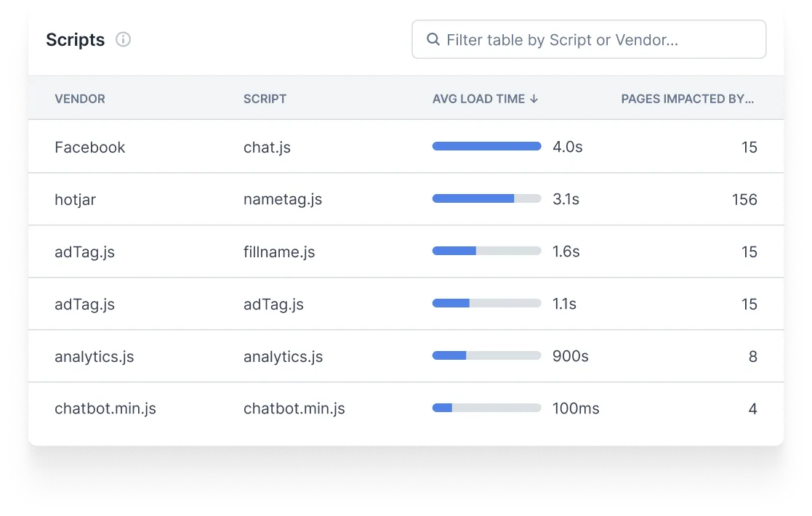The width and height of the screenshot is (812, 516).
Task: Select the fillname.js script
Action: pyautogui.click(x=279, y=252)
